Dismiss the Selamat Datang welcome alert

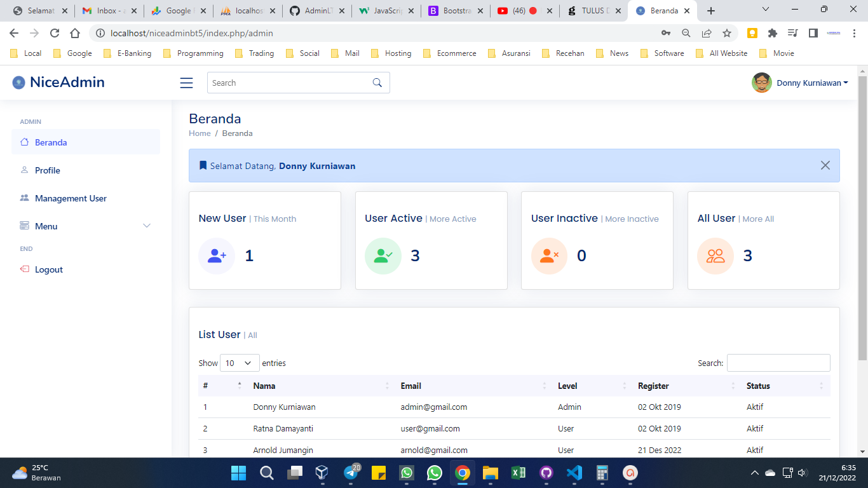tap(825, 165)
